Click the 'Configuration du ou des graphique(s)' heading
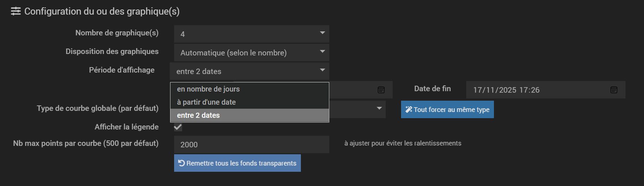Image resolution: width=644 pixels, height=186 pixels. tap(102, 11)
